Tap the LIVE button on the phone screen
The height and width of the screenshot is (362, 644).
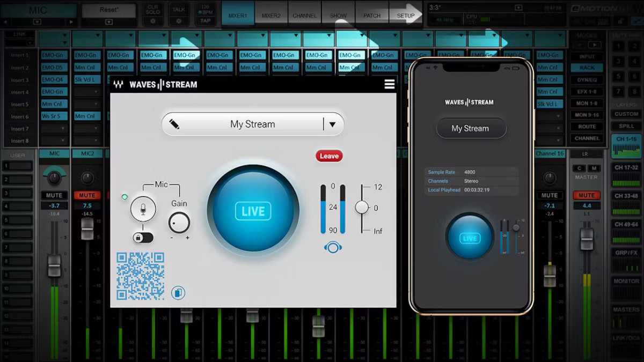(x=470, y=238)
